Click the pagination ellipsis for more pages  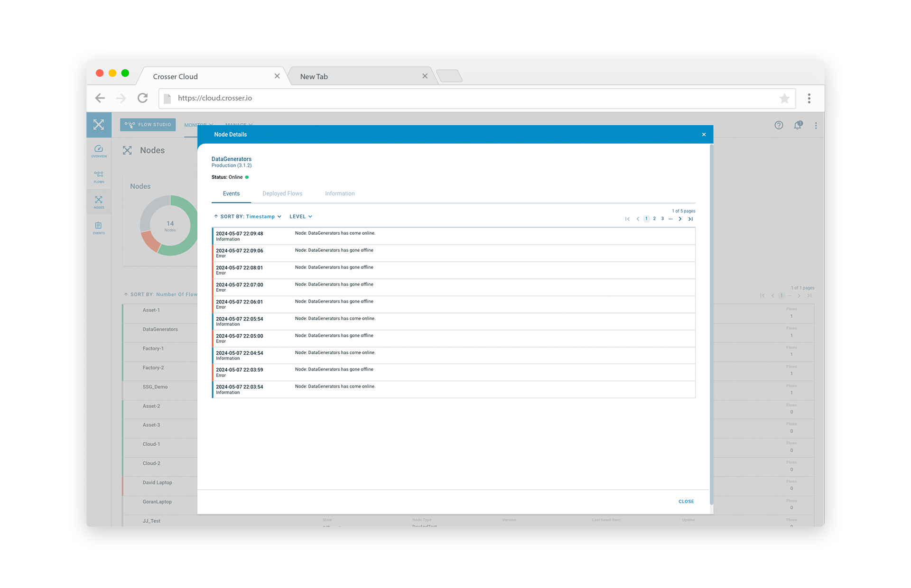point(670,219)
